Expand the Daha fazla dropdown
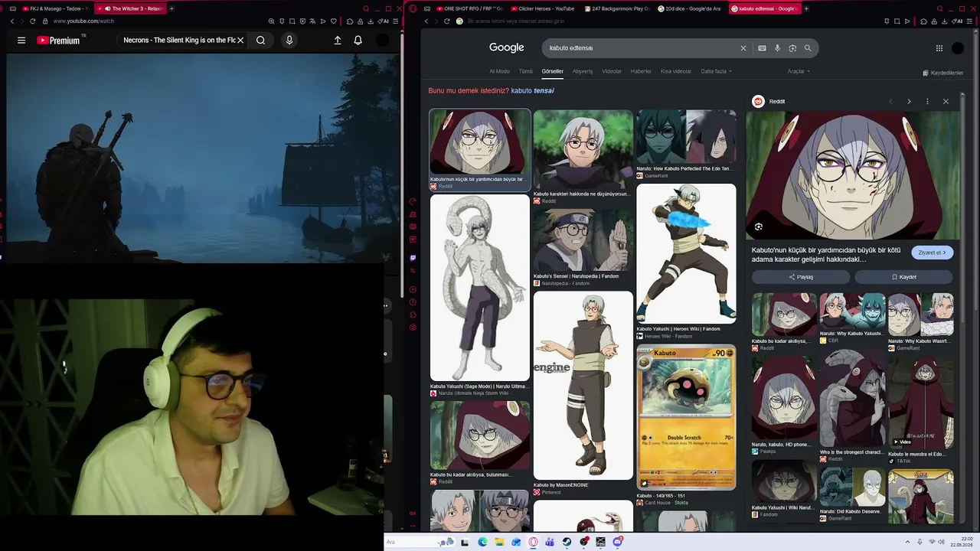 pos(716,71)
